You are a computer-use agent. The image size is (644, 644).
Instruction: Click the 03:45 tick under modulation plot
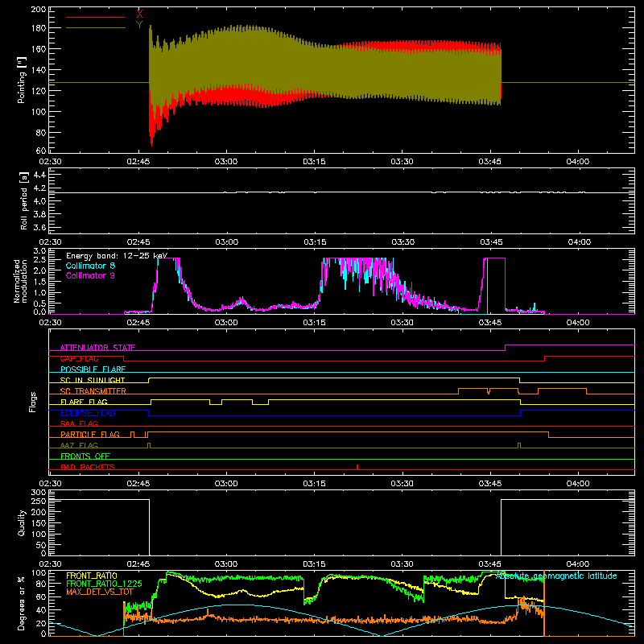pos(490,323)
